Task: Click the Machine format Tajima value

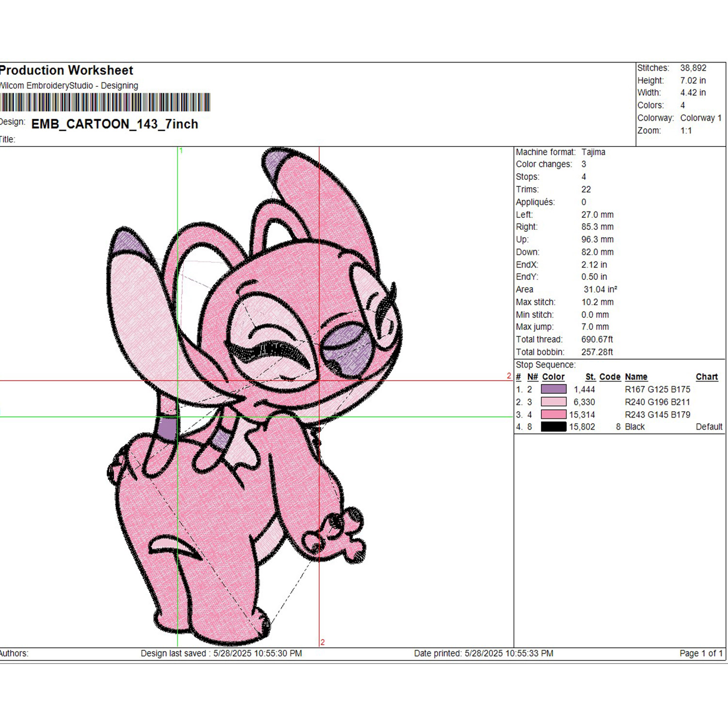Action: [593, 152]
